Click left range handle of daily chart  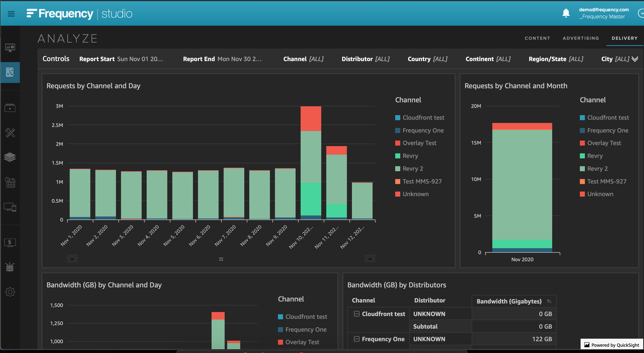tap(72, 259)
